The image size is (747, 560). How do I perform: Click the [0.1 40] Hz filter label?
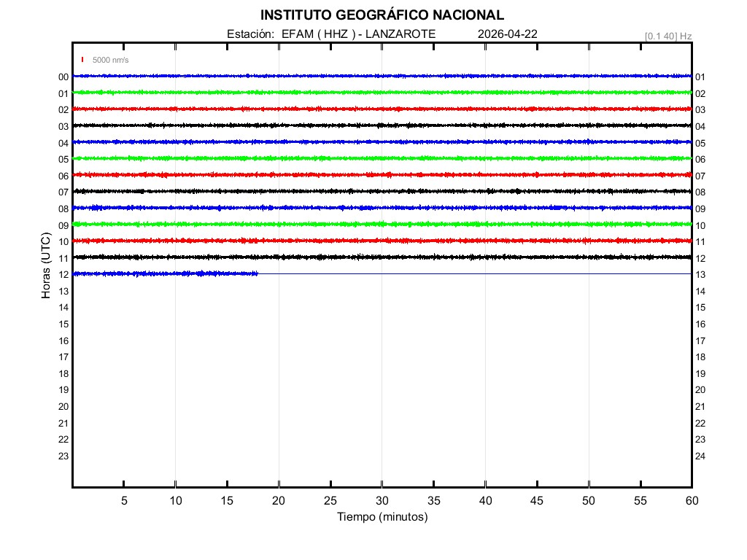[x=668, y=36]
